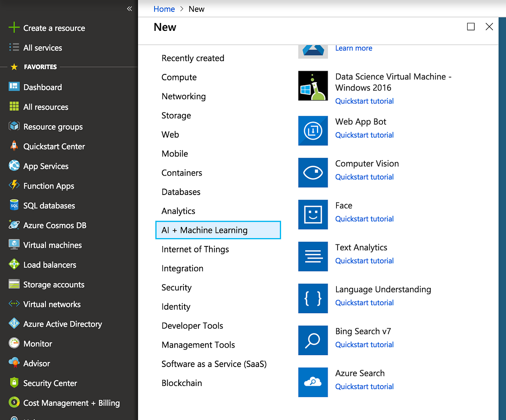Viewport: 506px width, 420px height.
Task: Click the Face service icon
Action: tap(313, 214)
